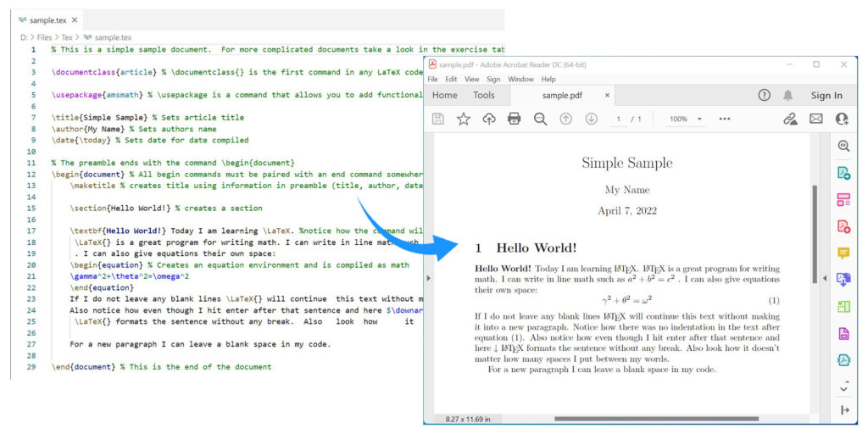
Task: Click the notifications bell icon
Action: 788,95
